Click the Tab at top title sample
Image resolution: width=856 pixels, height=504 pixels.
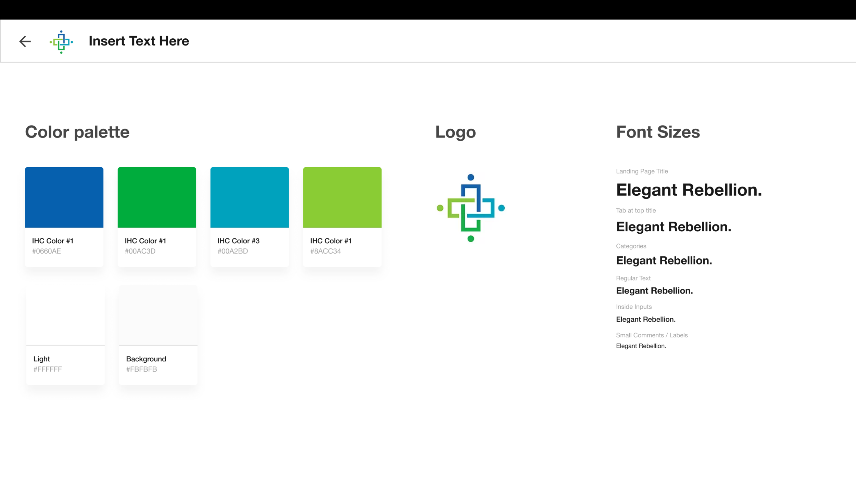(674, 227)
